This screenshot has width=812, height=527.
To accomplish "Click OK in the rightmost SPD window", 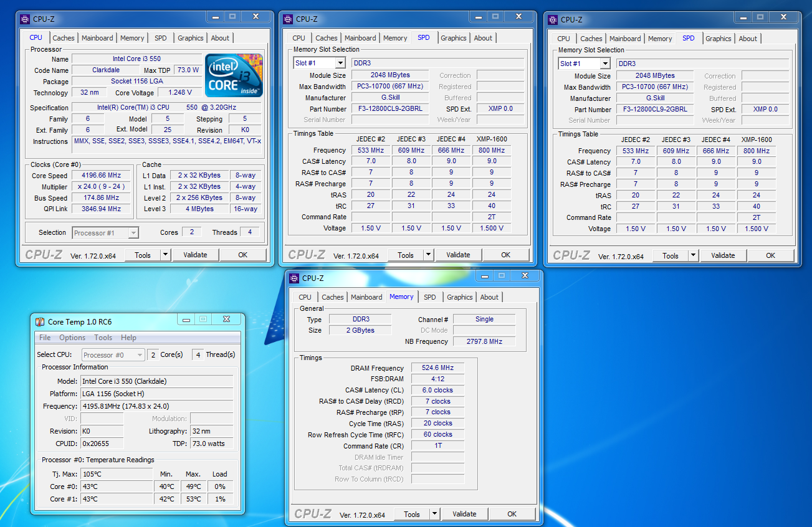I will click(x=770, y=255).
